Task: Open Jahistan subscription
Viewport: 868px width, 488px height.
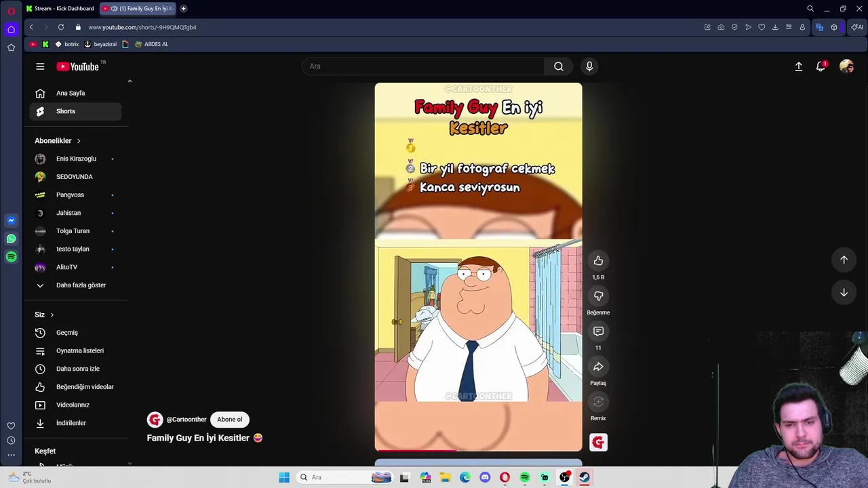Action: point(75,213)
